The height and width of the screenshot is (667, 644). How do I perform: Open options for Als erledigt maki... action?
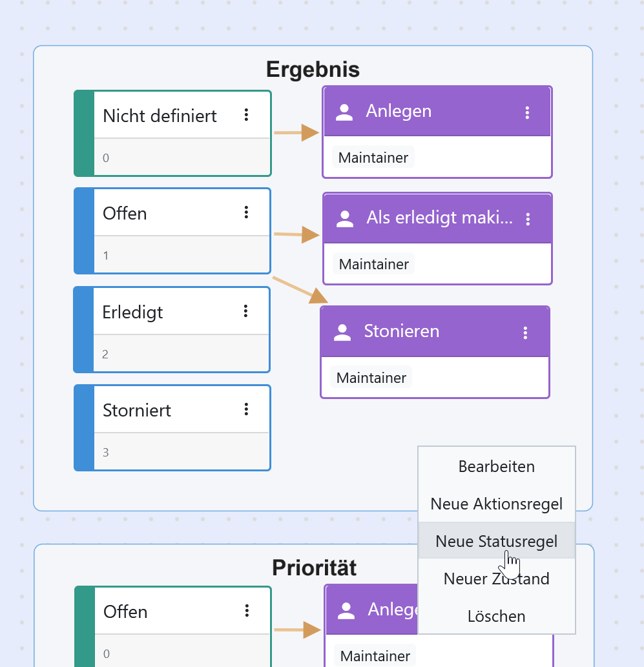click(x=528, y=219)
